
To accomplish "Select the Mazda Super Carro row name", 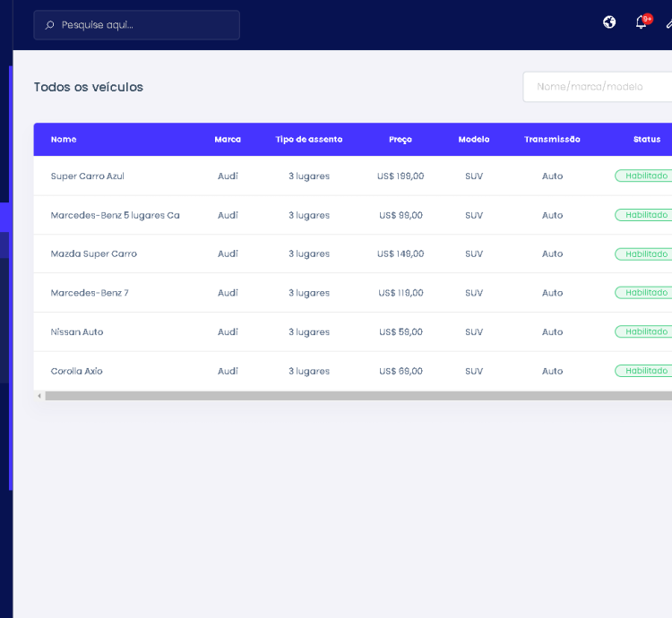I will pyautogui.click(x=94, y=254).
